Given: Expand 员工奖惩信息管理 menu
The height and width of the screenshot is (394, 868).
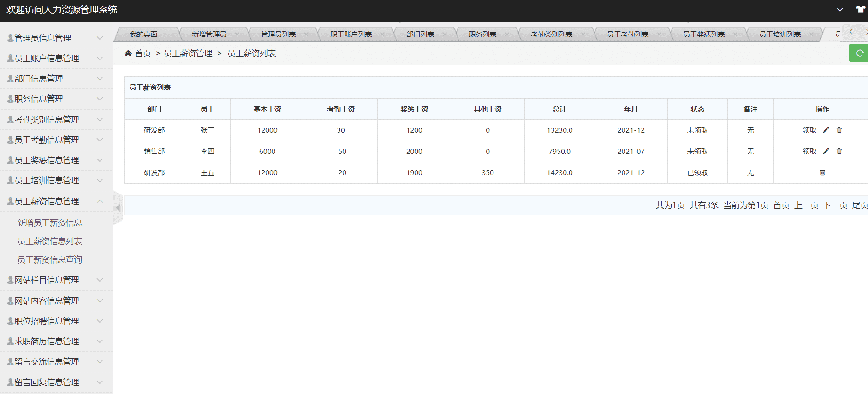Looking at the screenshot, I should [x=56, y=160].
